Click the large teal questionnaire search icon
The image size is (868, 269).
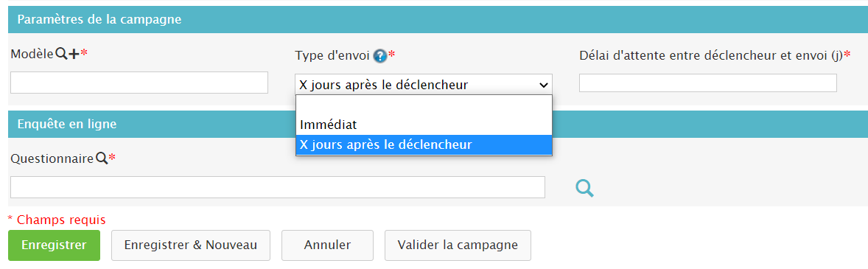pos(584,188)
